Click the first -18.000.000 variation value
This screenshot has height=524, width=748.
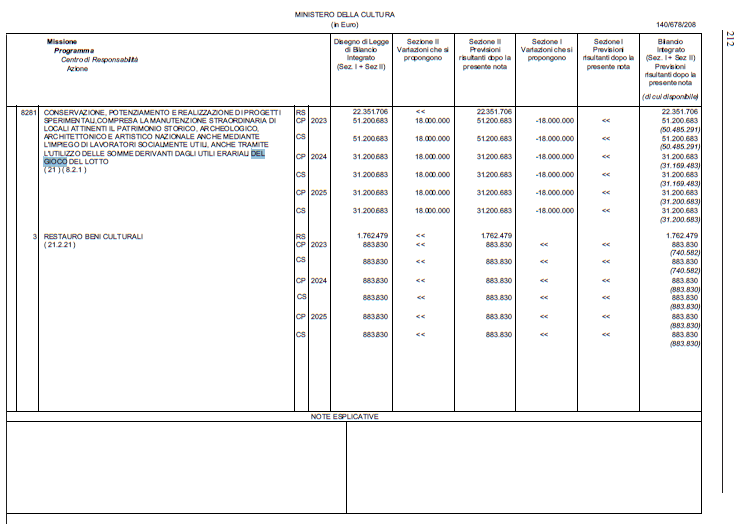[x=554, y=121]
